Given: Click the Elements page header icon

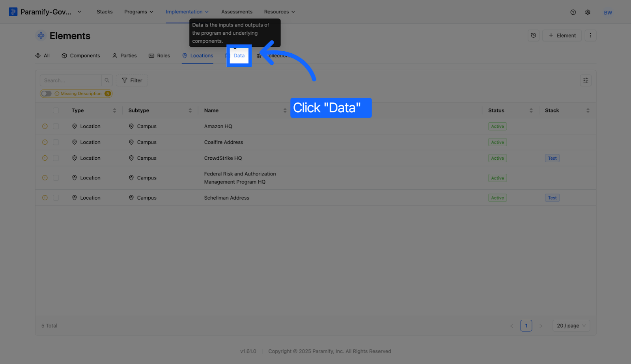Looking at the screenshot, I should pos(41,36).
